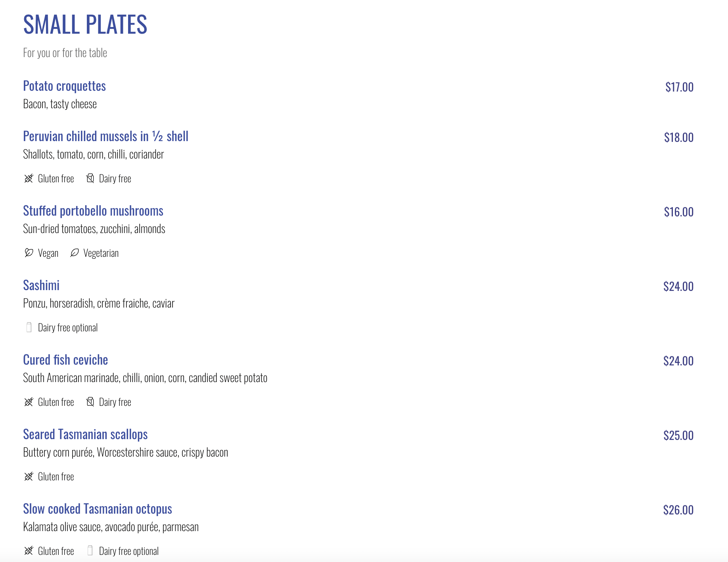Click the Vegetarian leaf icon

point(75,253)
